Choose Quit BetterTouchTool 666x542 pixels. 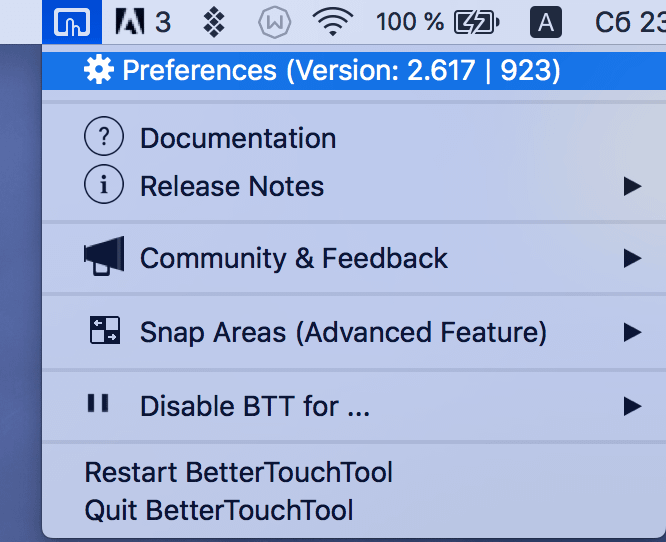[219, 510]
